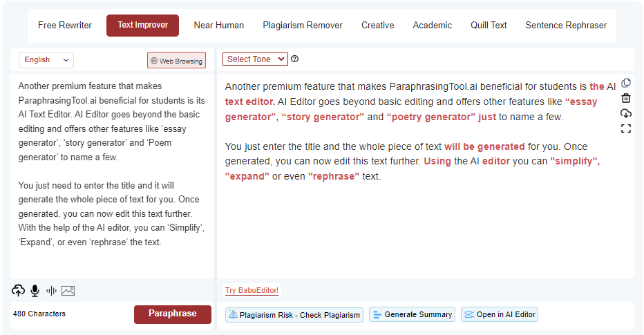
Task: Open the Plagiarism Remover tab
Action: [303, 25]
